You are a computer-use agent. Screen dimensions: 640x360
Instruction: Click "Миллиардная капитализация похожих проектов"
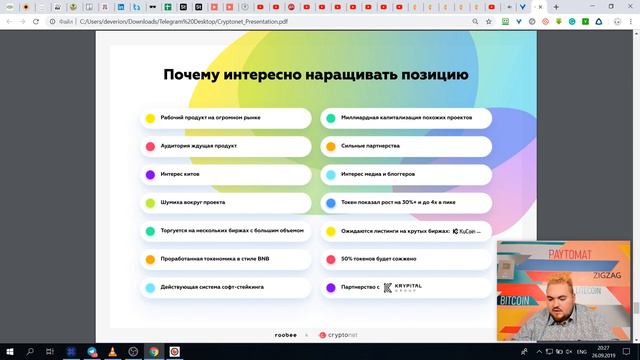point(407,118)
